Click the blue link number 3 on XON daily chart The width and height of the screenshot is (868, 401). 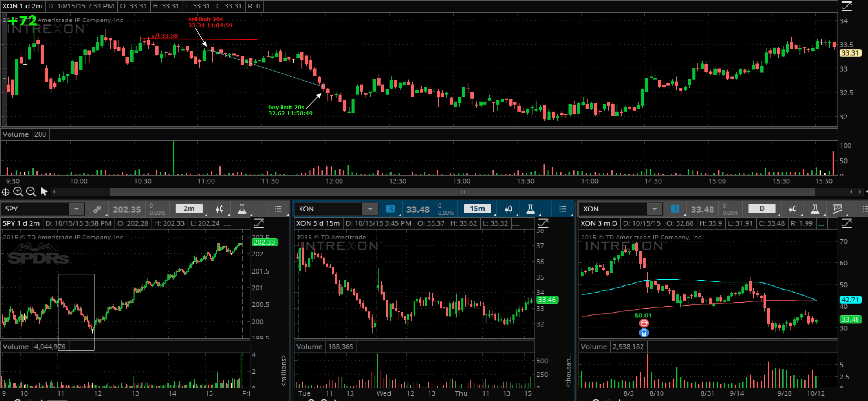(x=675, y=209)
